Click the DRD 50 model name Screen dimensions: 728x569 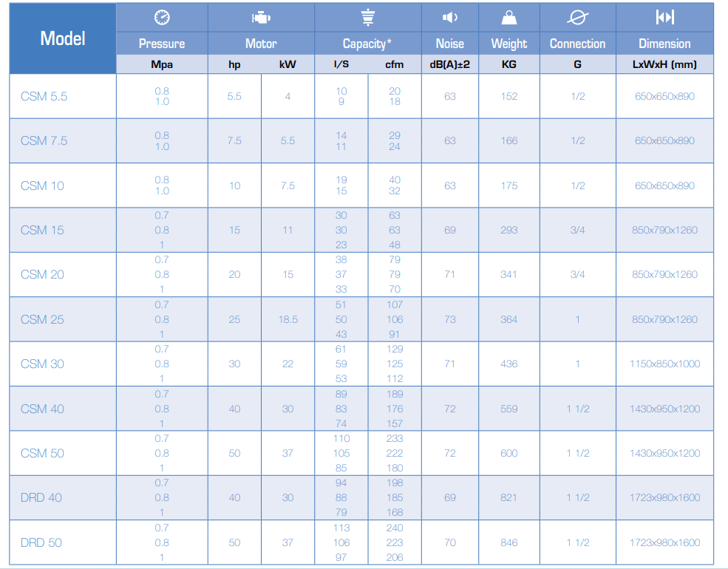point(41,542)
